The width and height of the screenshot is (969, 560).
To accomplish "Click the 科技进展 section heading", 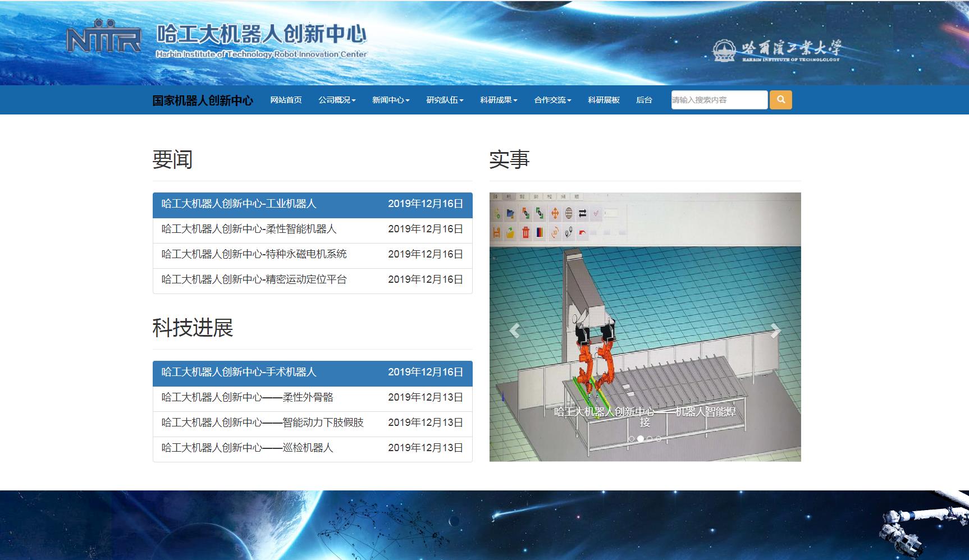I will pyautogui.click(x=193, y=328).
